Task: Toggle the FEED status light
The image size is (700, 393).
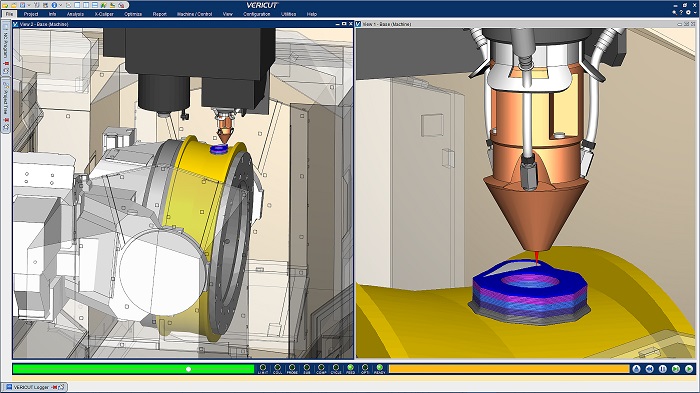Action: coord(350,369)
